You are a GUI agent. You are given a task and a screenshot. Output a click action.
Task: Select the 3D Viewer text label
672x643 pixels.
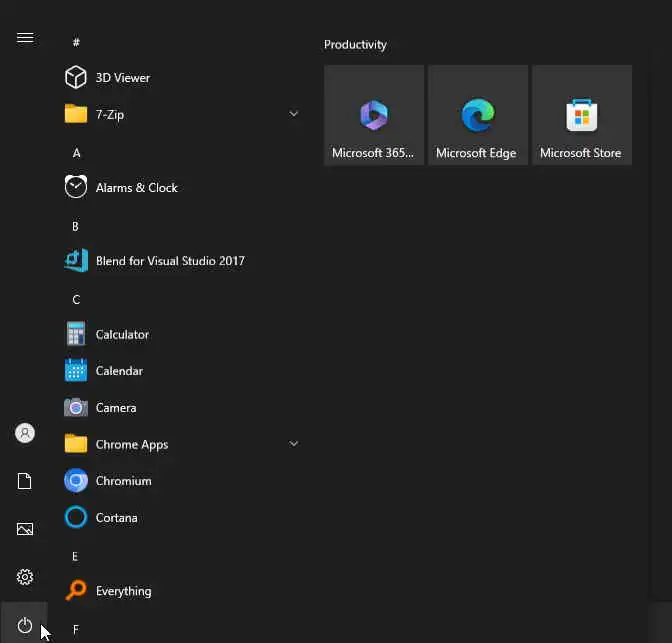tap(123, 78)
